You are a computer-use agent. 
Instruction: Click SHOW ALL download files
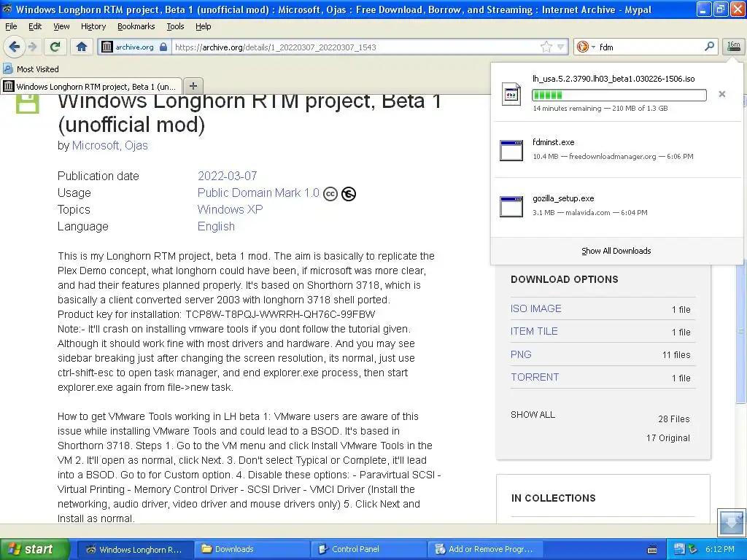533,414
